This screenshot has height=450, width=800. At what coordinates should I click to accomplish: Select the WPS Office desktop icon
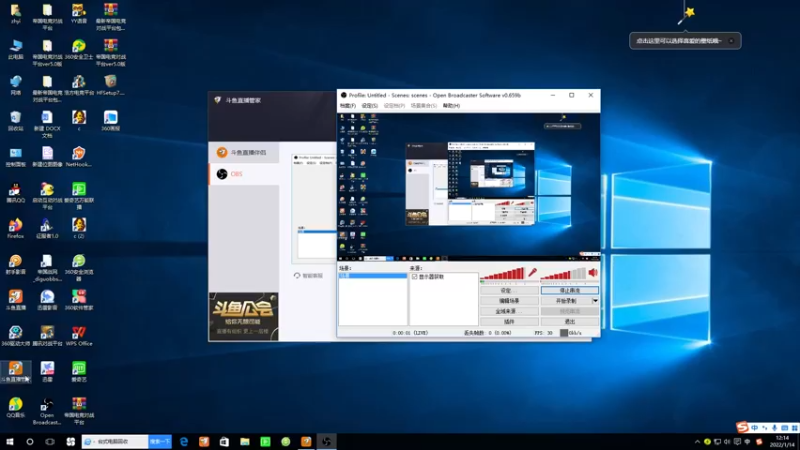point(79,336)
